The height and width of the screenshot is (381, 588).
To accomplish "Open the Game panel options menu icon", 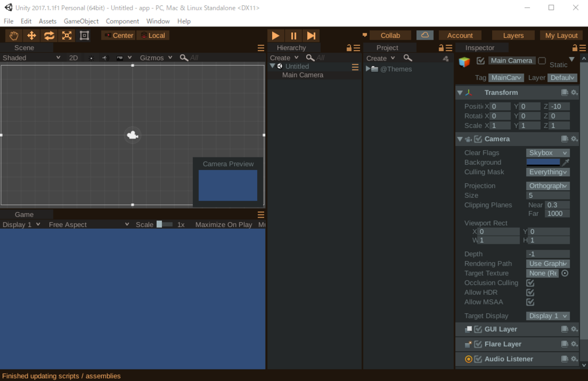I will point(261,215).
